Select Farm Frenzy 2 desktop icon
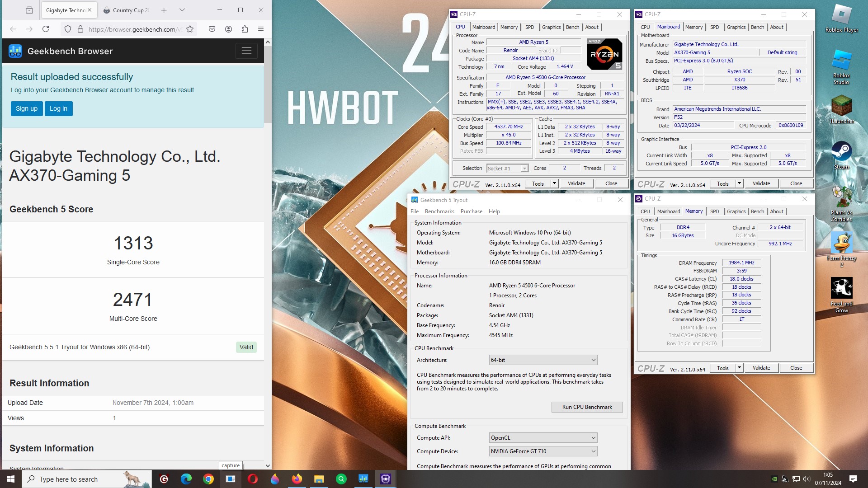The width and height of the screenshot is (868, 488). [x=841, y=249]
